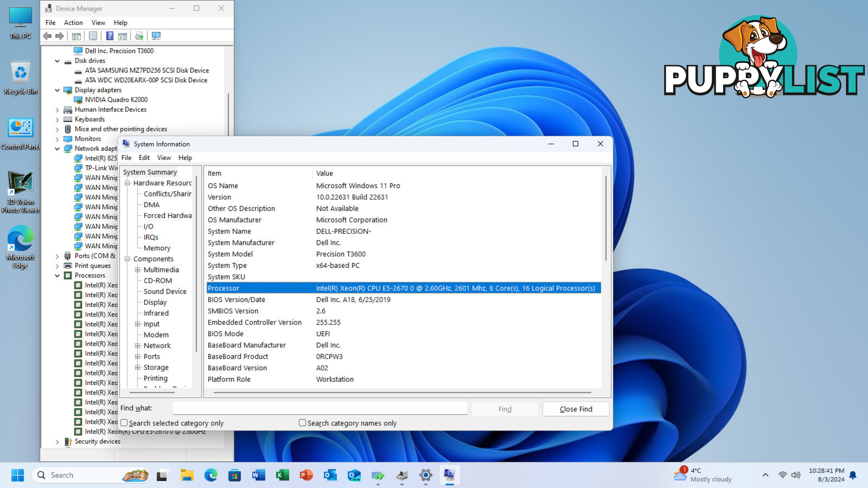This screenshot has width=868, height=488.
Task: Click the volume icon in system tray
Action: coord(796,475)
